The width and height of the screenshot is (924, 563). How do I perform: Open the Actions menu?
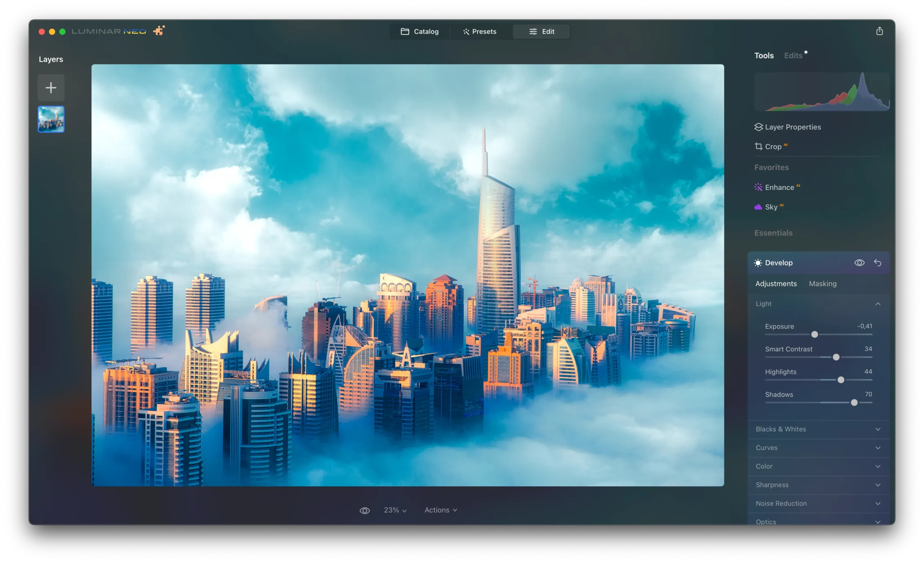click(x=440, y=510)
